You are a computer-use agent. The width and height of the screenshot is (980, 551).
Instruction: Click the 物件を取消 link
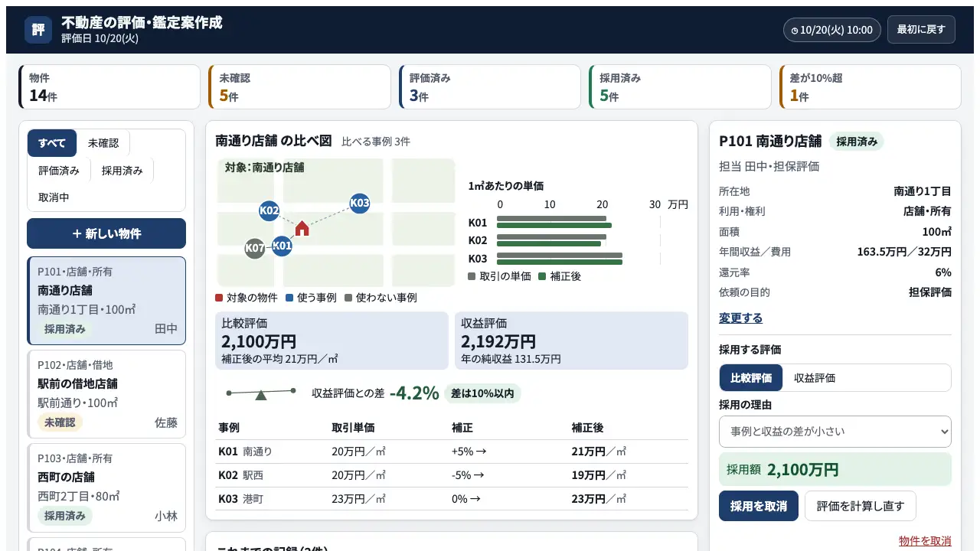[925, 541]
